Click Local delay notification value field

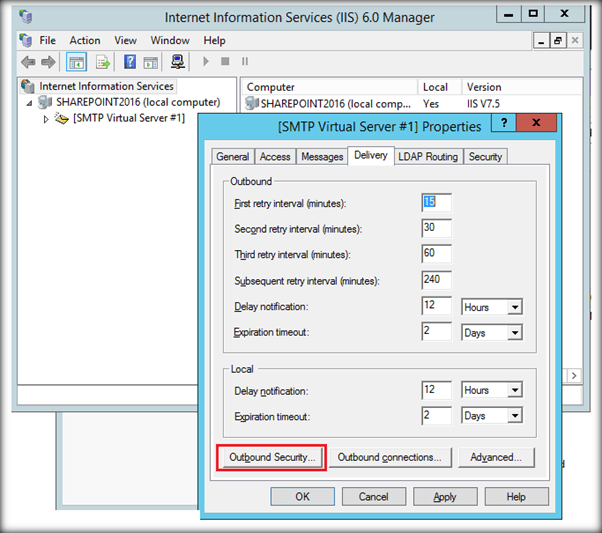(x=437, y=390)
